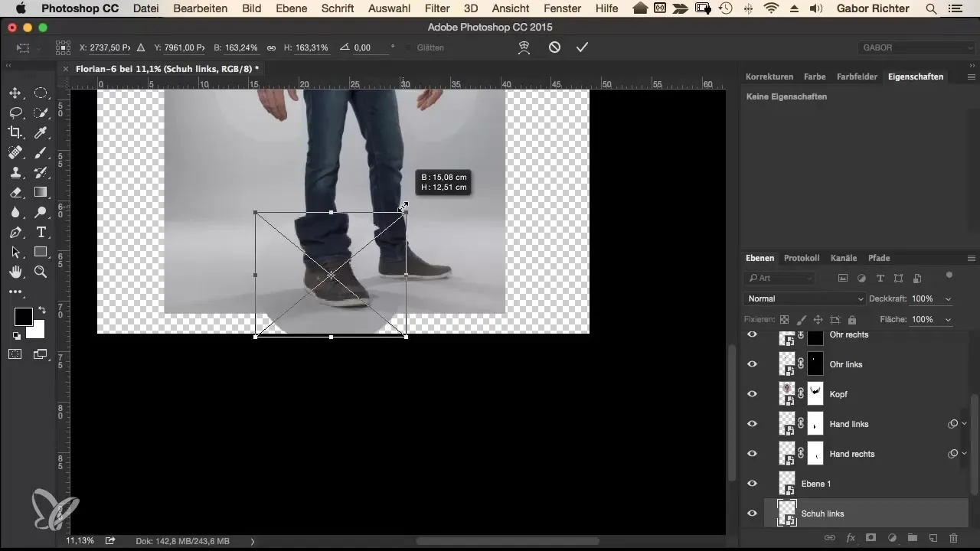Switch to the Kanäle tab
Screen dimensions: 980x551
click(844, 258)
